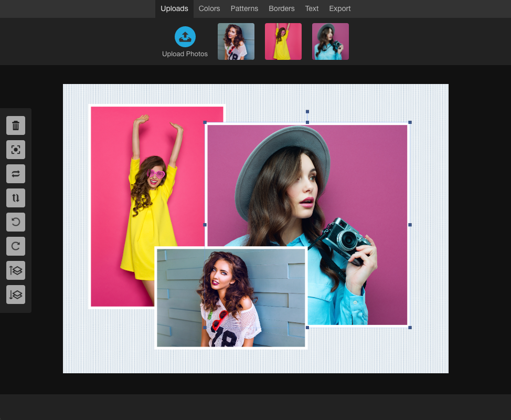This screenshot has height=420, width=511.
Task: Flip the selected photo horizontally
Action: (16, 174)
